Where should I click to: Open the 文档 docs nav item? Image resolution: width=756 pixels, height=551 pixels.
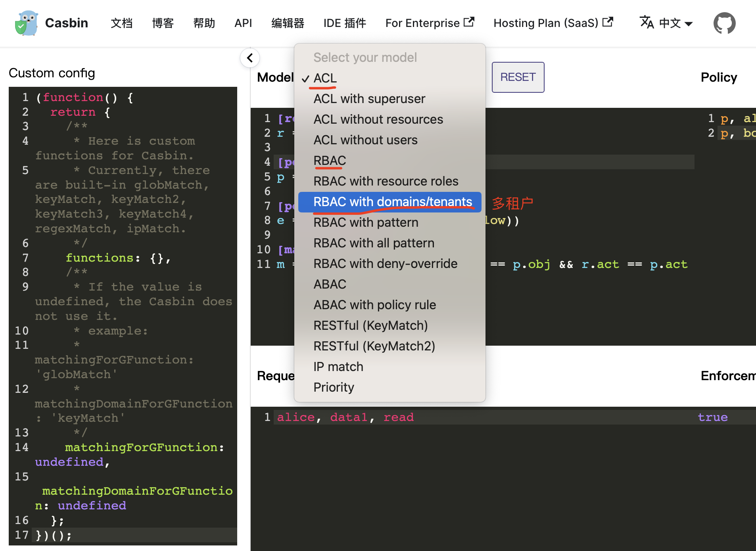pyautogui.click(x=121, y=23)
